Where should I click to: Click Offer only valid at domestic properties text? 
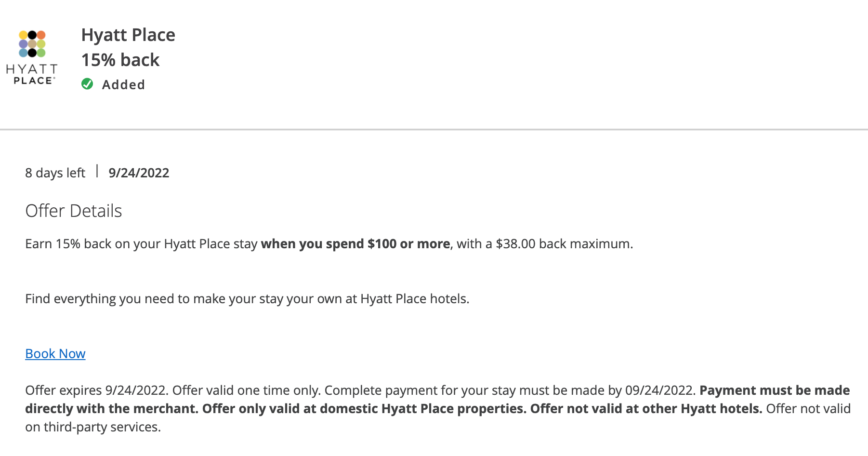point(364,409)
